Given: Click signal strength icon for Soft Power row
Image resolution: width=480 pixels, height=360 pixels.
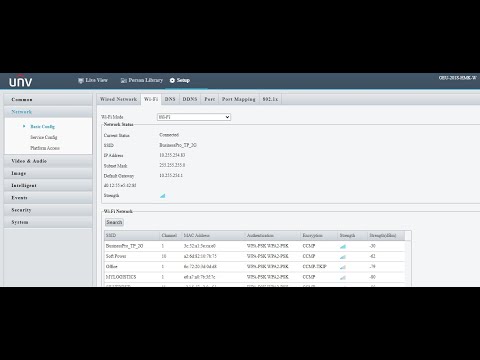Looking at the screenshot, I should pyautogui.click(x=343, y=257).
